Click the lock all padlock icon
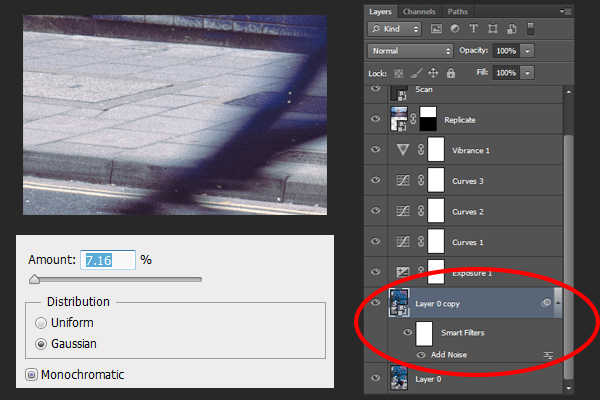600x400 pixels. pyautogui.click(x=451, y=73)
